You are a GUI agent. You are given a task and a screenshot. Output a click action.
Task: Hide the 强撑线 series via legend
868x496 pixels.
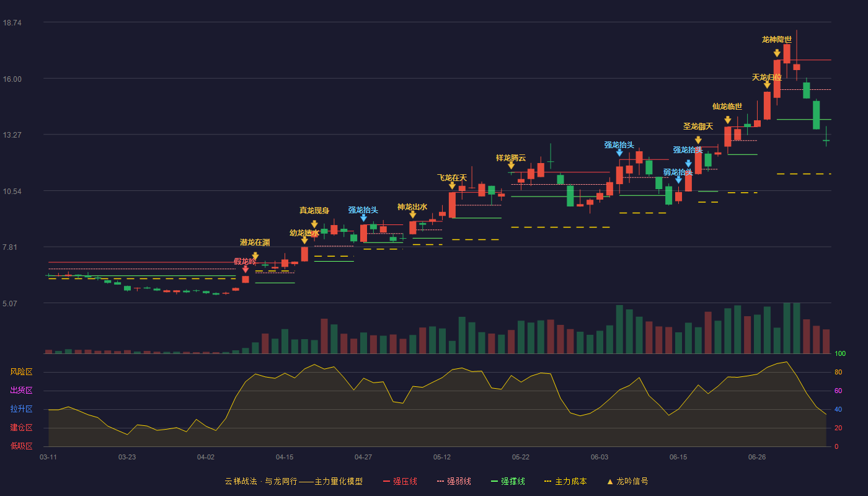point(508,481)
